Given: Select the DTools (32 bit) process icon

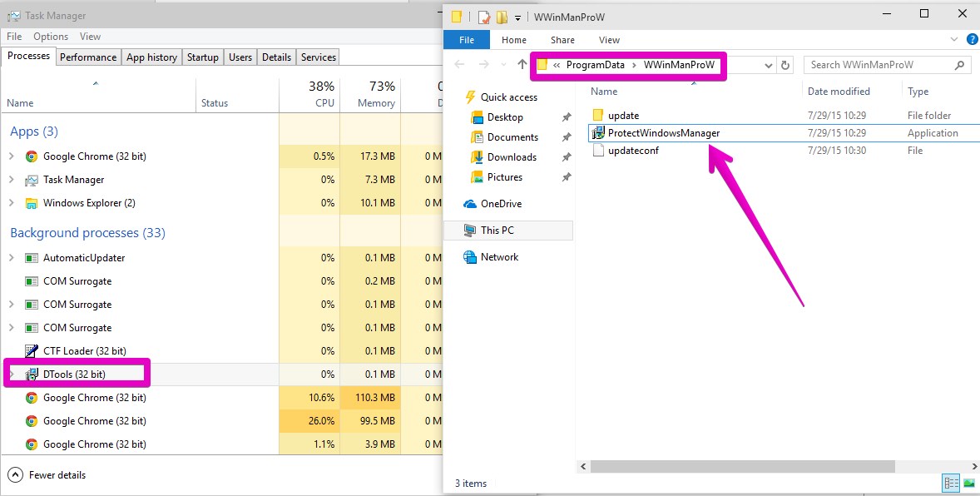Looking at the screenshot, I should [x=32, y=374].
